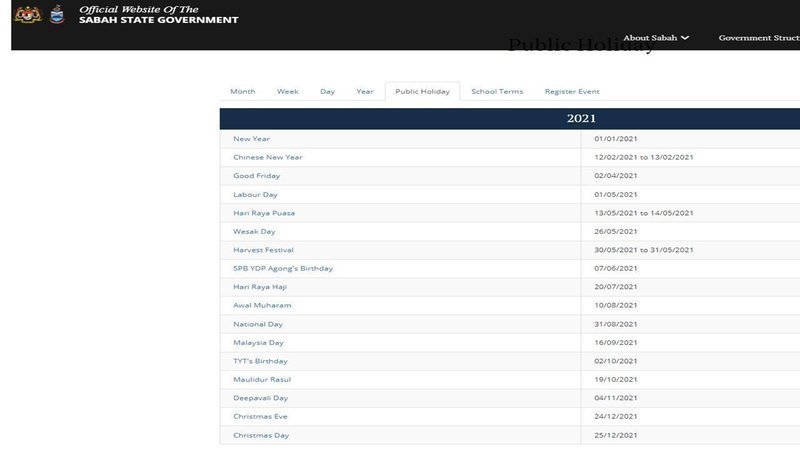Select the Harvest Festival holiday link

pos(263,250)
